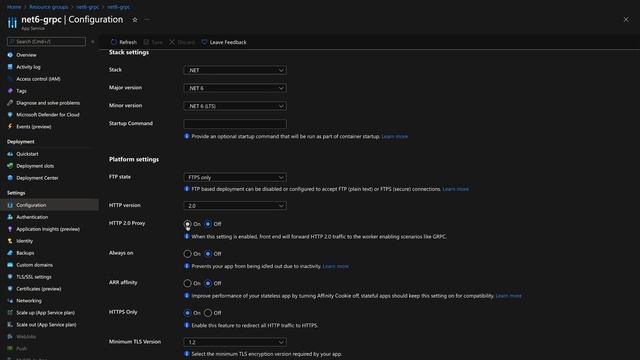Screen dimensions: 640x360
Task: Select On for HTTPS Only
Action: 187,313
